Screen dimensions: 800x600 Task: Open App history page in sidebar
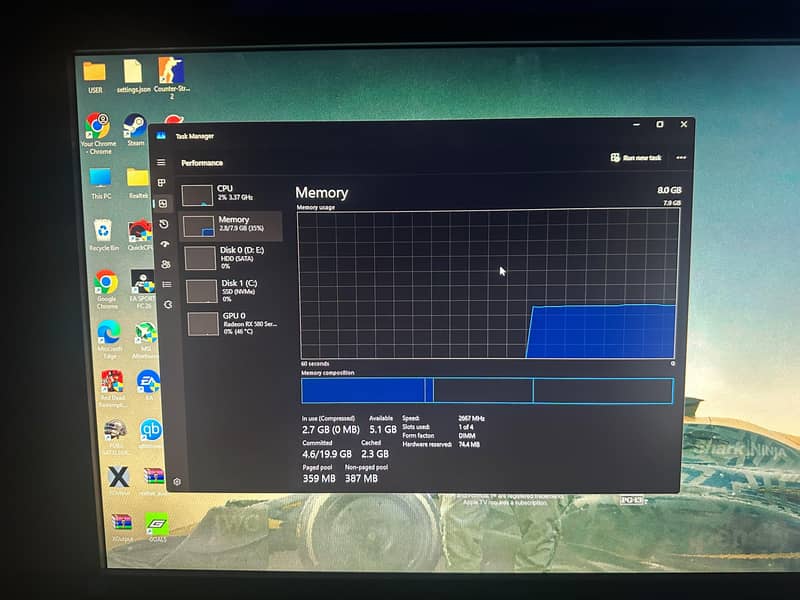164,223
